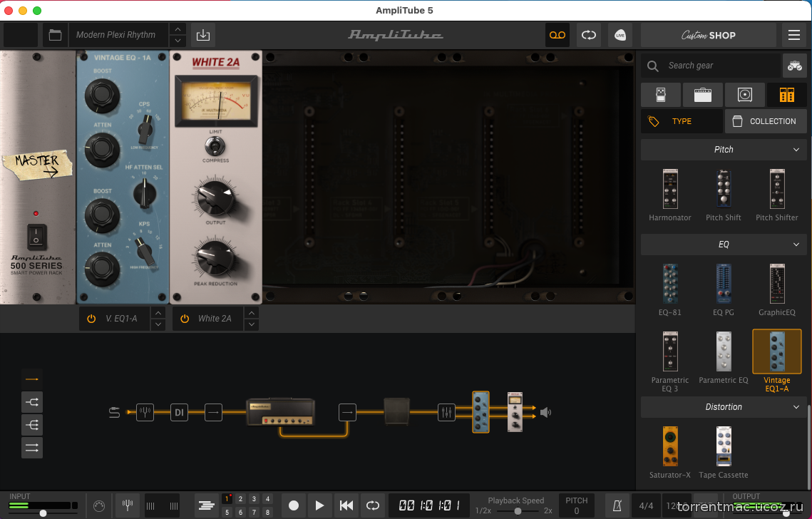
Task: Show stomp pedal gear category
Action: tap(661, 95)
